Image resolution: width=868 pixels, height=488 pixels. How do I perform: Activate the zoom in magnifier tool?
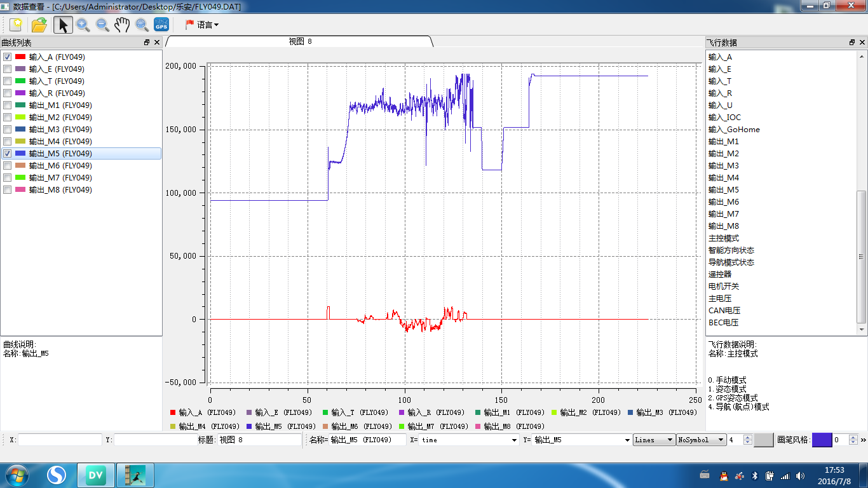(83, 25)
